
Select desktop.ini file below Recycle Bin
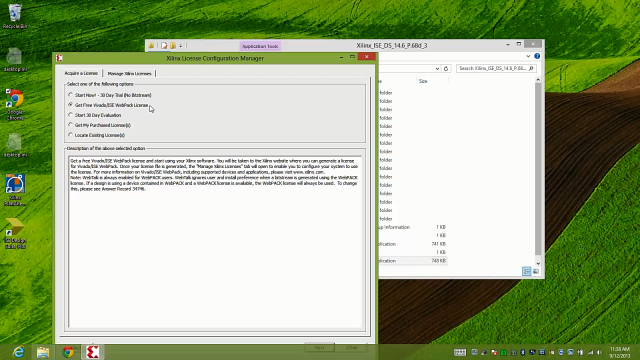pyautogui.click(x=15, y=60)
